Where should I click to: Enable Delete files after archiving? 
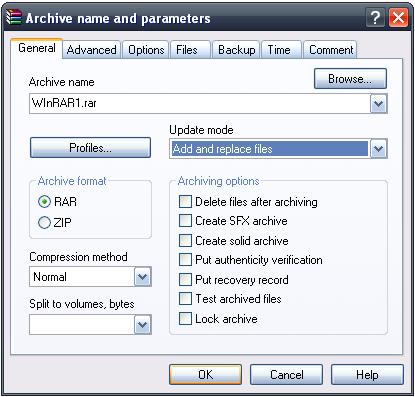[185, 202]
